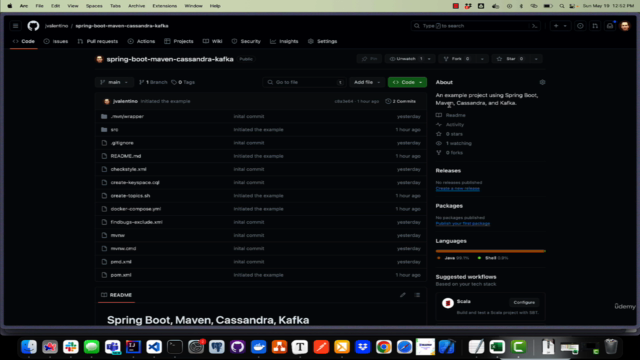640x360 pixels.
Task: Edit the README with pencil icon
Action: [403, 295]
